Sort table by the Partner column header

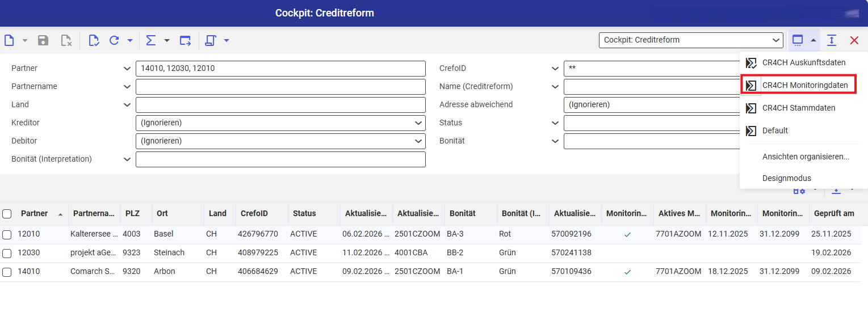pos(35,214)
